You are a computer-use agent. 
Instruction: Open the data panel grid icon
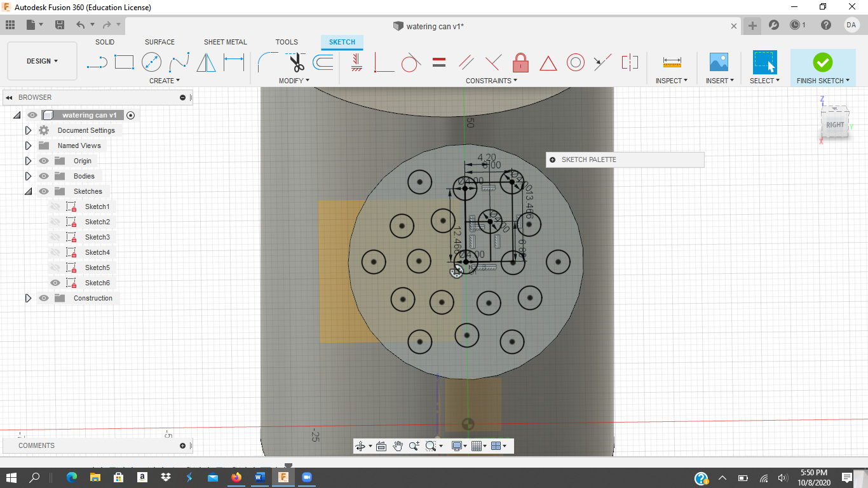(10, 25)
